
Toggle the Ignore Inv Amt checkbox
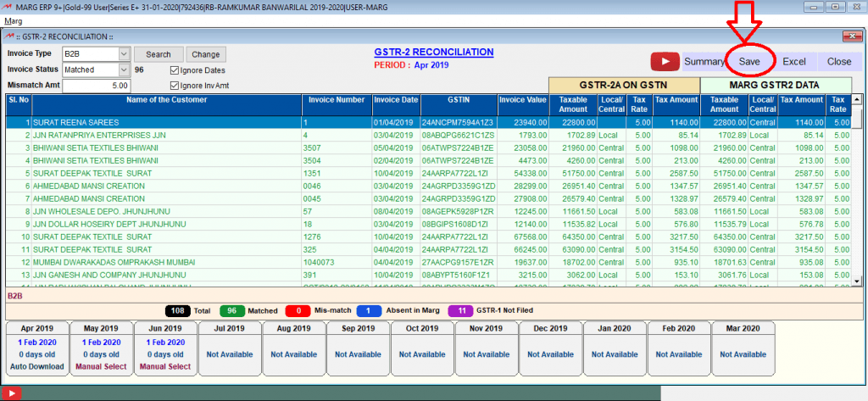click(175, 86)
